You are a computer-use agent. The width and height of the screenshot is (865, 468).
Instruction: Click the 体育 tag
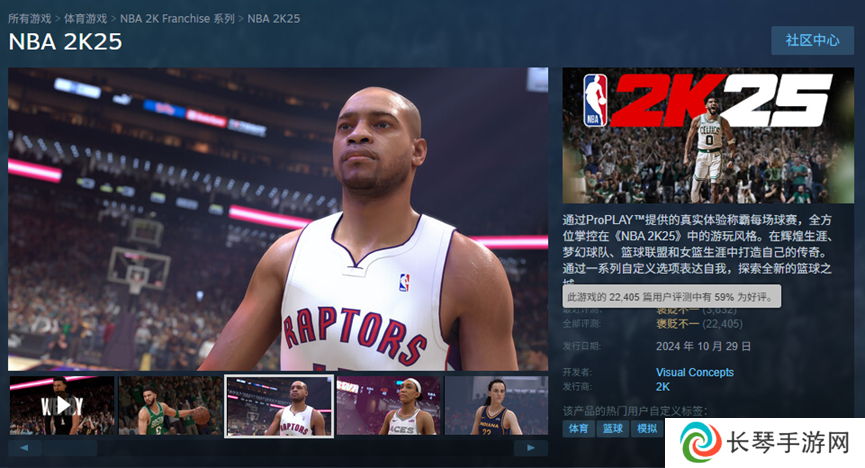[578, 428]
